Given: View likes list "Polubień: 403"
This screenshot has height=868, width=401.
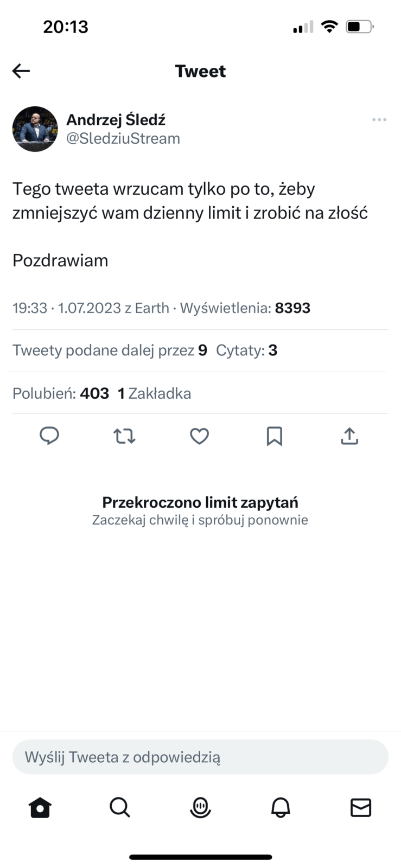Looking at the screenshot, I should pos(61,393).
